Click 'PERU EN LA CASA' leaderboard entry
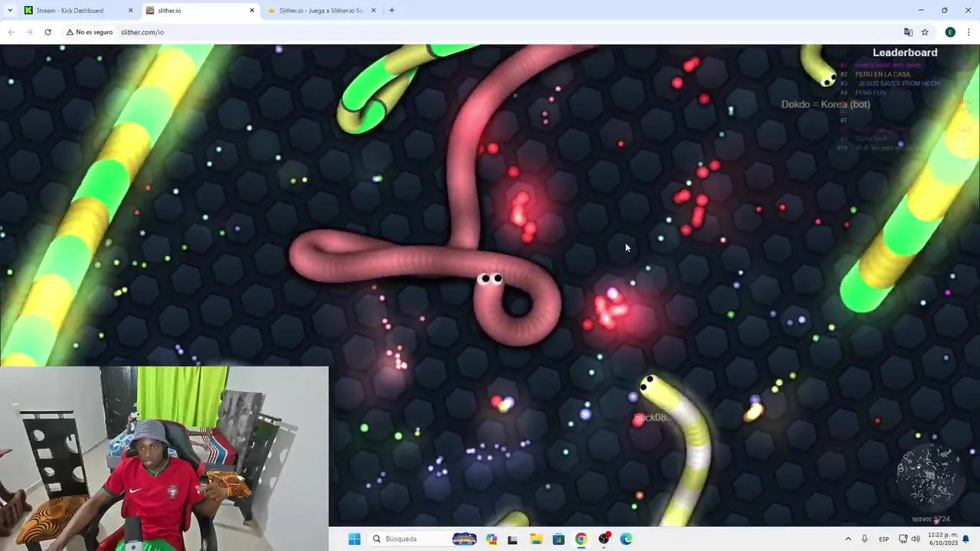This screenshot has height=551, width=980. click(x=883, y=74)
